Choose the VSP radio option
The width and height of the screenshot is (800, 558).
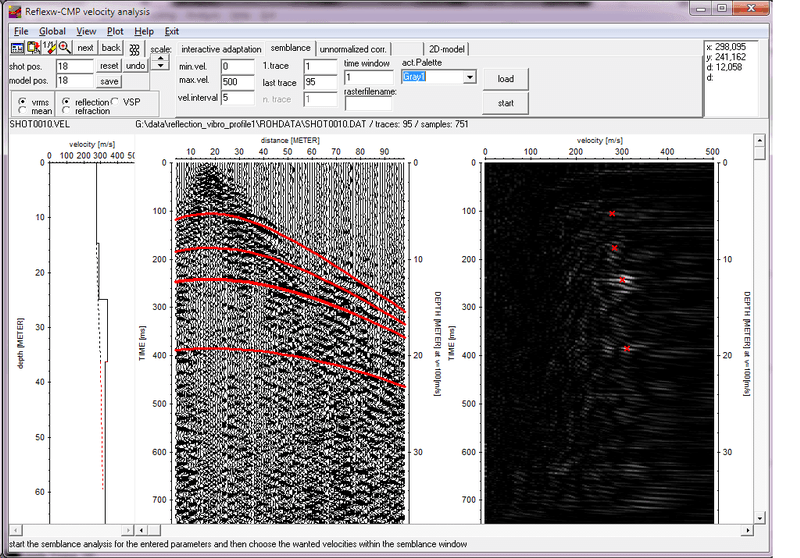tap(115, 102)
